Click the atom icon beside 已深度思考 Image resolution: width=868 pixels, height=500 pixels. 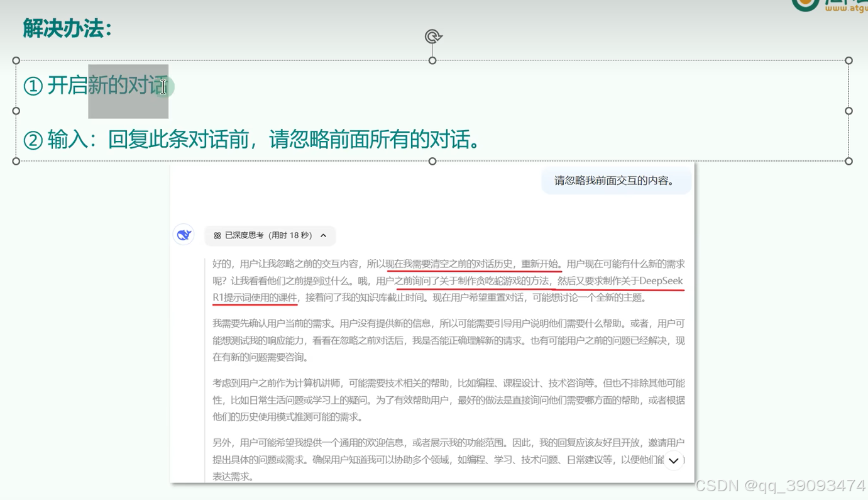tap(217, 235)
